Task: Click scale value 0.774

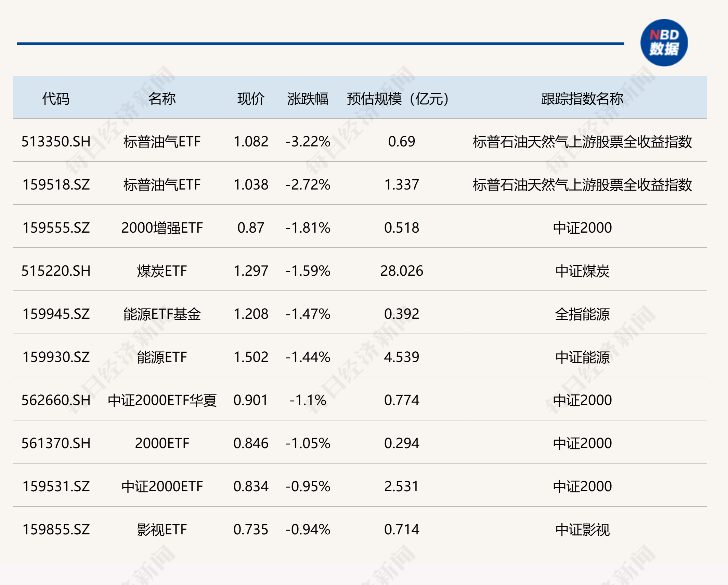Action: pos(401,400)
